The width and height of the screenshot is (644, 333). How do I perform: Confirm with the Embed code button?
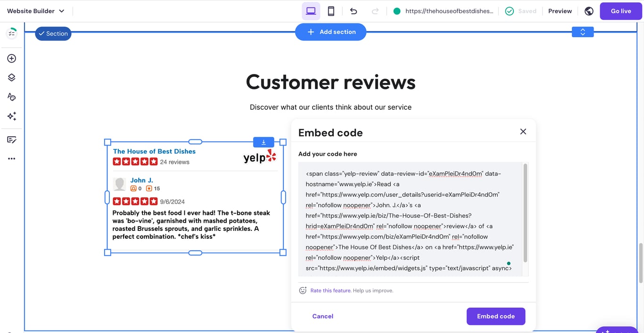click(495, 316)
